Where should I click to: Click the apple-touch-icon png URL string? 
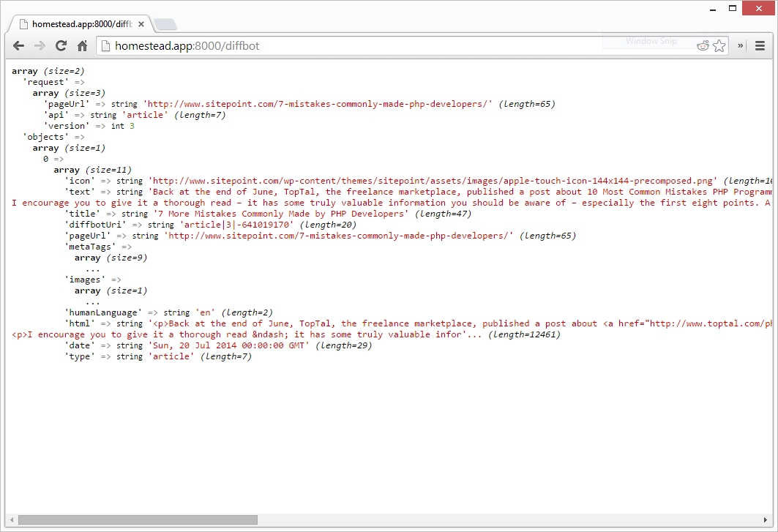[x=433, y=181]
